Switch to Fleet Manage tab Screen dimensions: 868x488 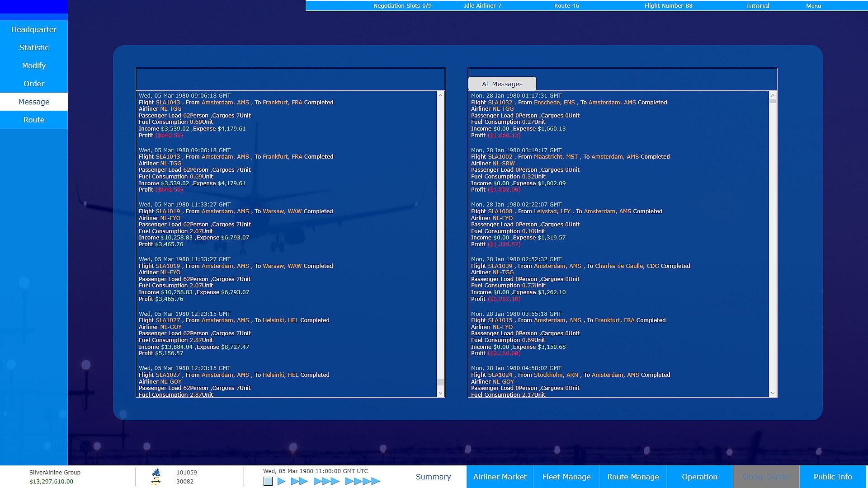[566, 477]
